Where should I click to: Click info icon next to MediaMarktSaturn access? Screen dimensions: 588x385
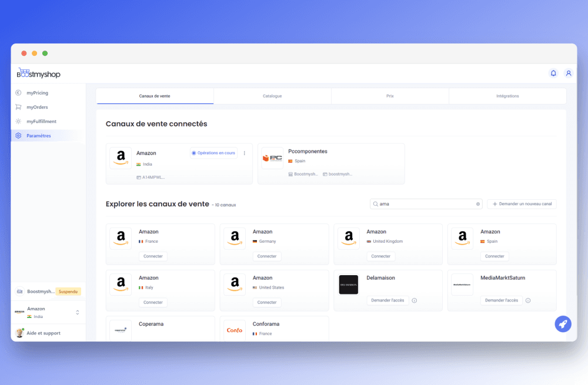[528, 300]
